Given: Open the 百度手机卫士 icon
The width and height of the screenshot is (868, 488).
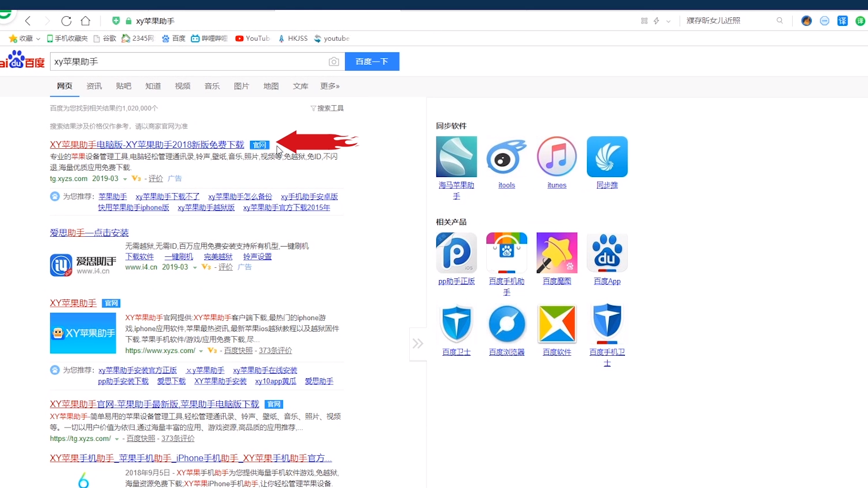Looking at the screenshot, I should (607, 324).
